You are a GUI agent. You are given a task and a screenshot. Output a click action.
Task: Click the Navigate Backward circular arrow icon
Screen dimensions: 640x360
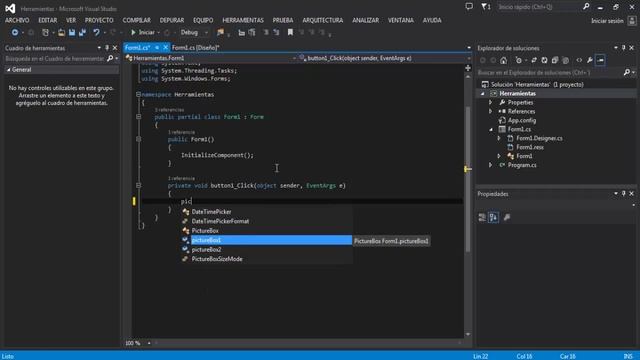(15, 33)
